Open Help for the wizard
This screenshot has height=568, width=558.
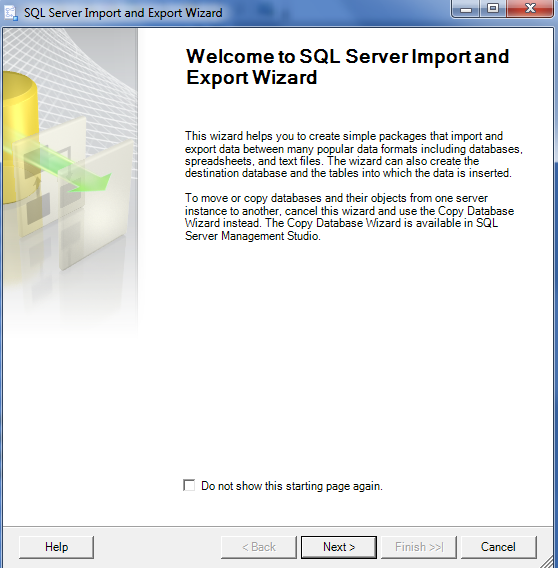pyautogui.click(x=56, y=547)
